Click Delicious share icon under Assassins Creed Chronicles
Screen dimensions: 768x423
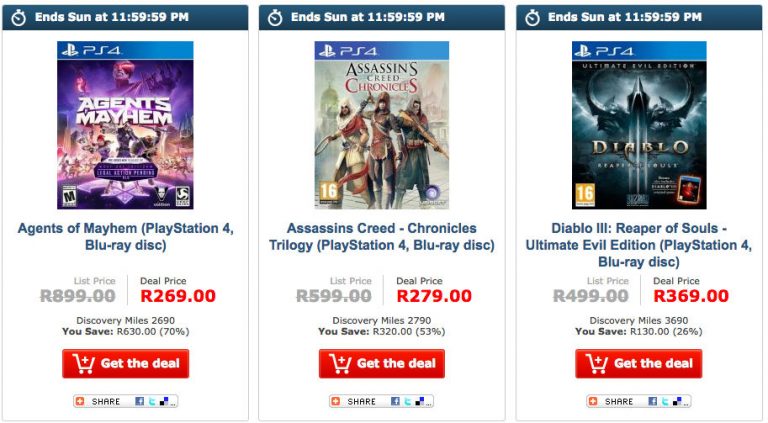(x=420, y=401)
